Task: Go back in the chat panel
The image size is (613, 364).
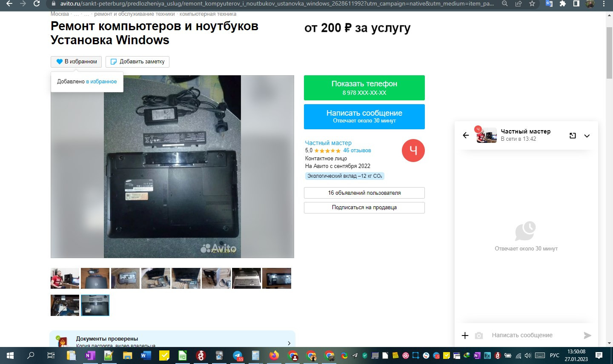Action: [466, 135]
